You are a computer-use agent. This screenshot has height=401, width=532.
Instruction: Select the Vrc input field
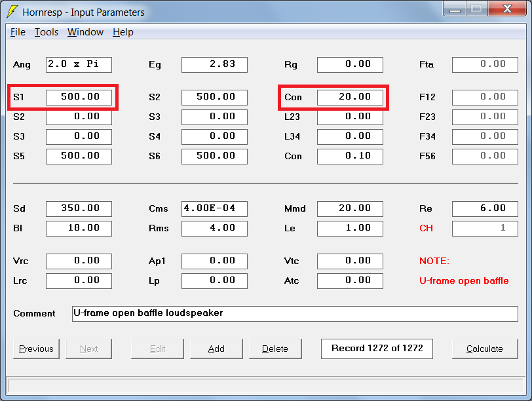pos(79,261)
